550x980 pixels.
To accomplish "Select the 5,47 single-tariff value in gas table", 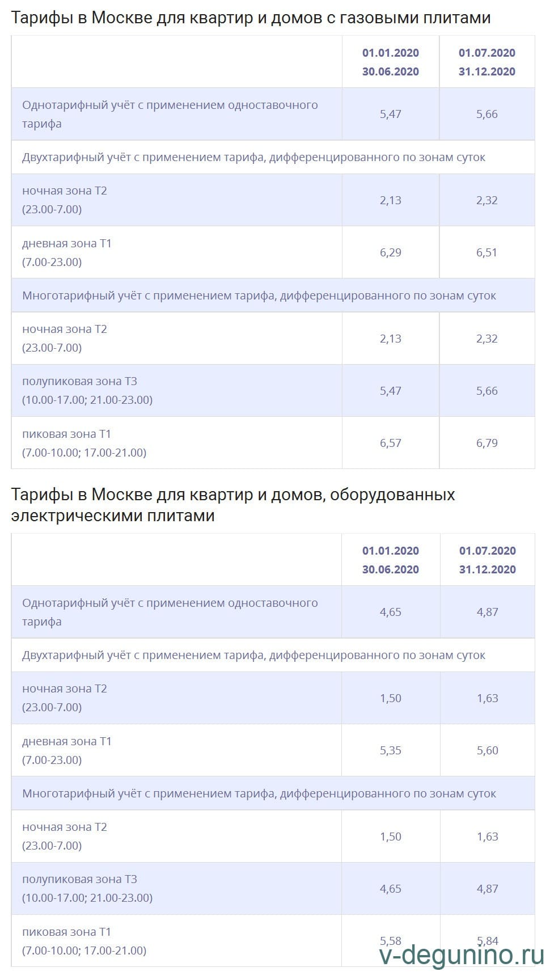I will coord(391,114).
